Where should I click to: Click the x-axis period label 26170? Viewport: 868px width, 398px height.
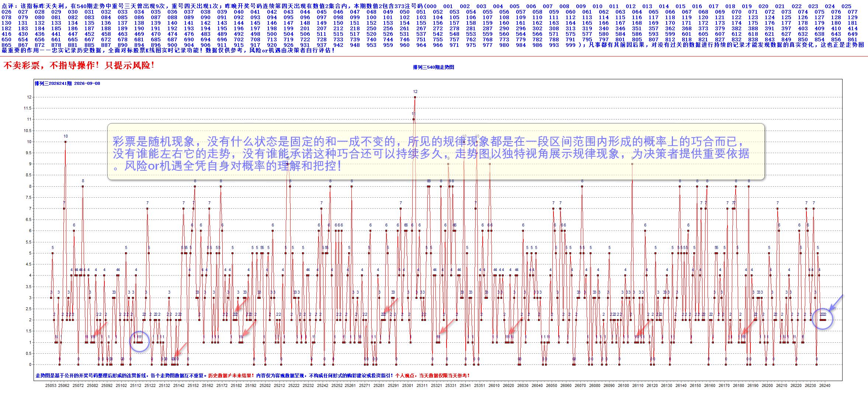click(724, 385)
